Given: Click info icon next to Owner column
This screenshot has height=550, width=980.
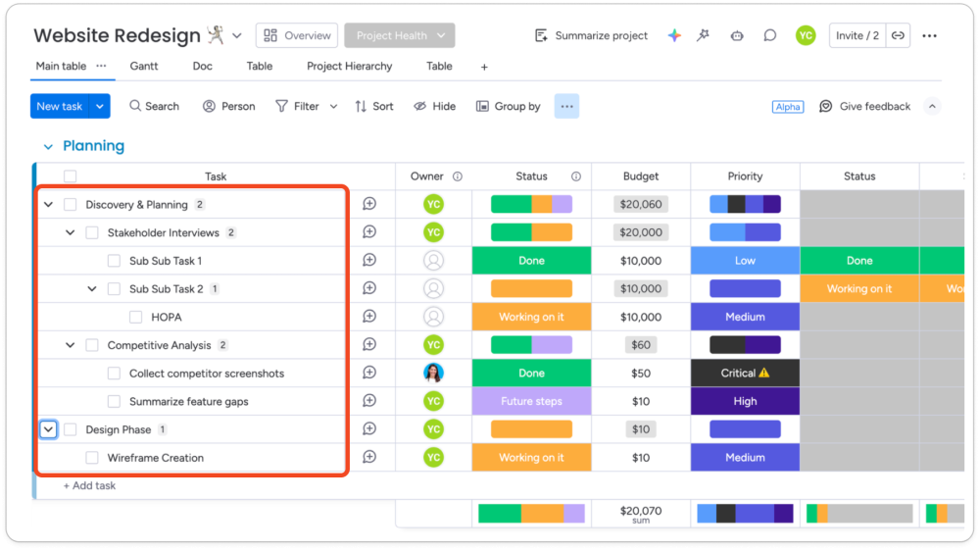Looking at the screenshot, I should coord(458,176).
